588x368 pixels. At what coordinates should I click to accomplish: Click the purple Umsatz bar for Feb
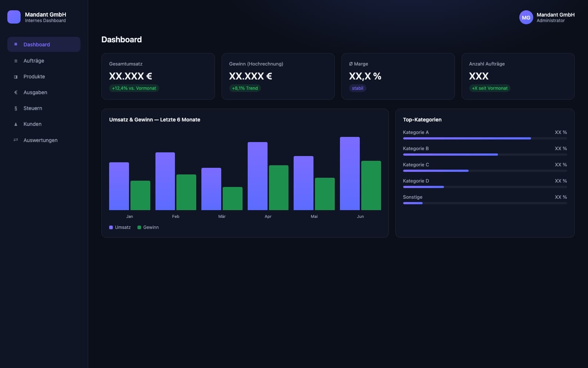tap(165, 181)
